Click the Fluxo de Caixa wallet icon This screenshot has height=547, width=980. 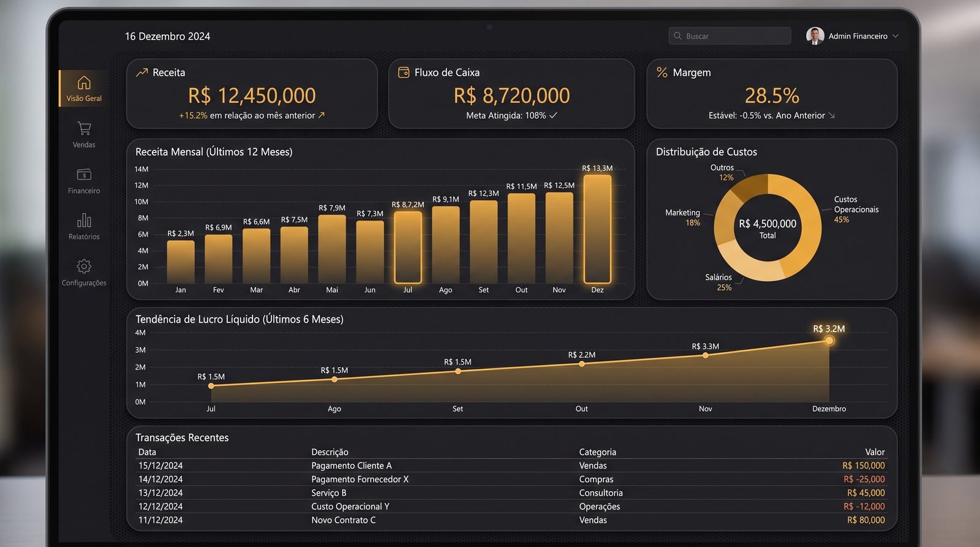(404, 72)
